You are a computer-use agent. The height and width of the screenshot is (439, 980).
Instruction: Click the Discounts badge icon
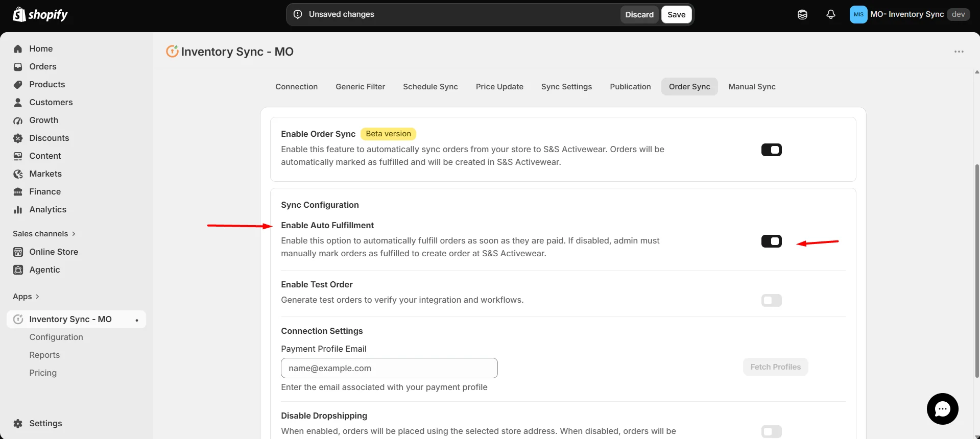(18, 138)
